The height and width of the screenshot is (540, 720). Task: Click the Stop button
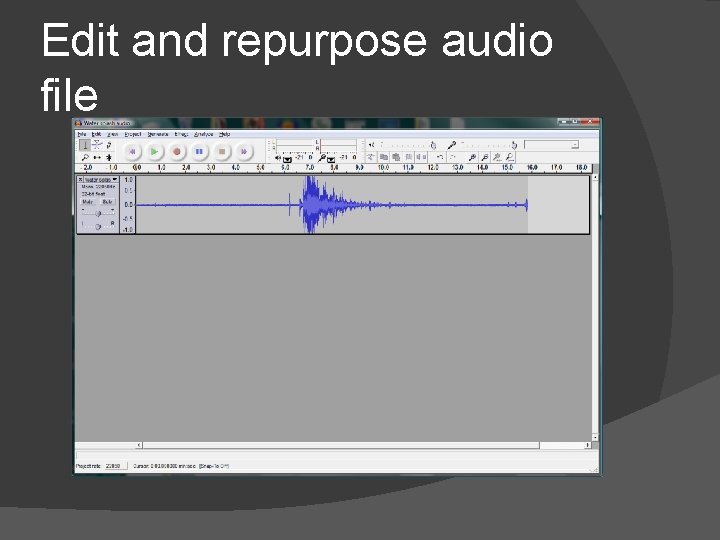click(x=221, y=151)
